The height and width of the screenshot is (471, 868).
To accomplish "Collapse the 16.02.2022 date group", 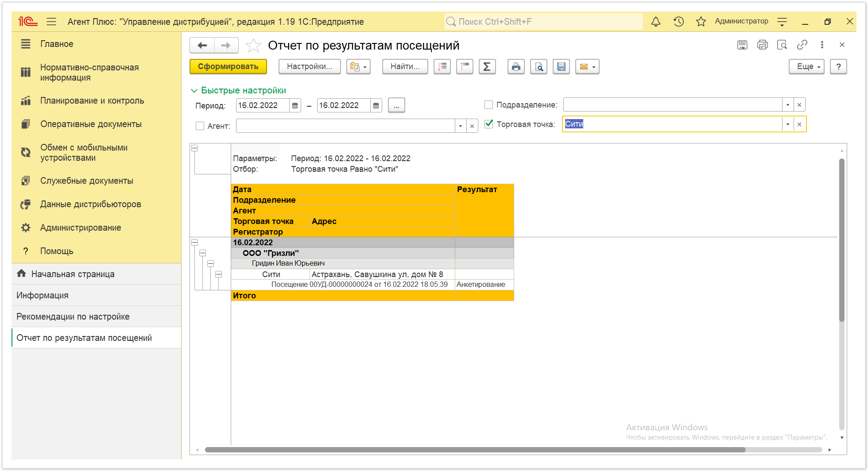I will [194, 243].
